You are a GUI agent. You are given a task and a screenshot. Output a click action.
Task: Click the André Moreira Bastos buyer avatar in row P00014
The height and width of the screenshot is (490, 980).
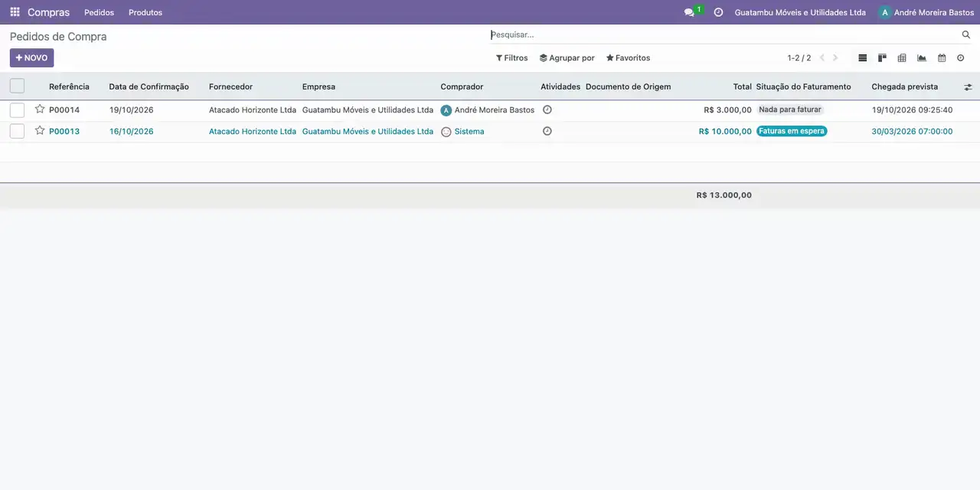coord(446,110)
